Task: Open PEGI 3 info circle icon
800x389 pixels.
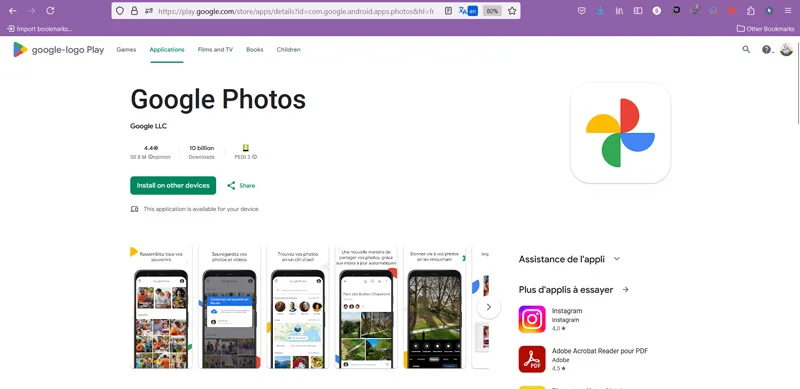Action: pos(255,157)
